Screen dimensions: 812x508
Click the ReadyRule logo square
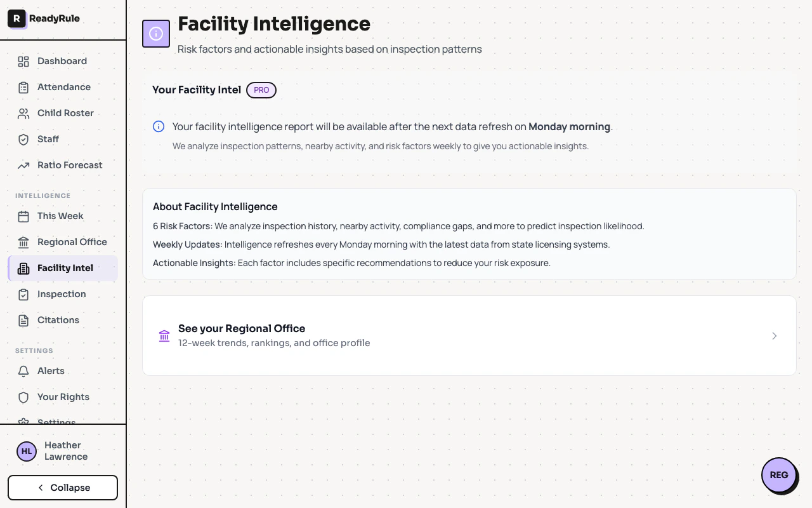[x=16, y=18]
